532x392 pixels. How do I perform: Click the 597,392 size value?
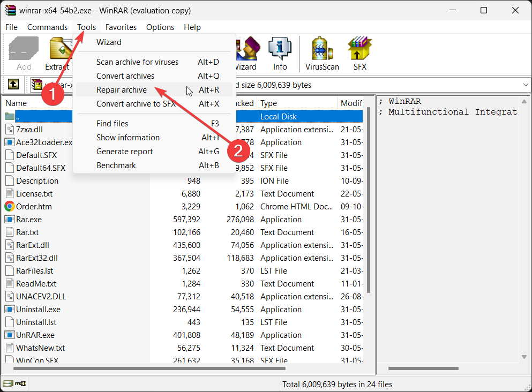(186, 219)
